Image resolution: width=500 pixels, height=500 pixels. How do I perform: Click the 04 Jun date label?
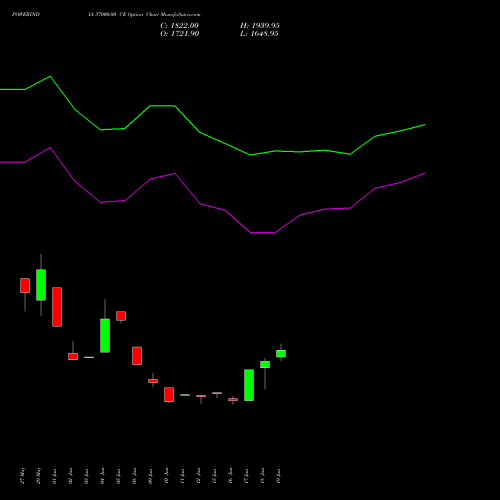(x=103, y=476)
